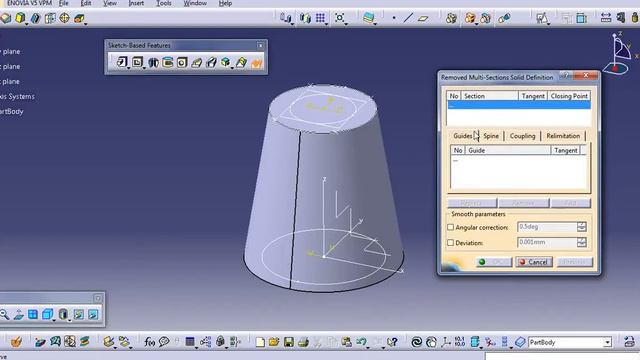Choose the Groove tool icon
The width and height of the screenshot is (640, 360).
click(x=167, y=62)
